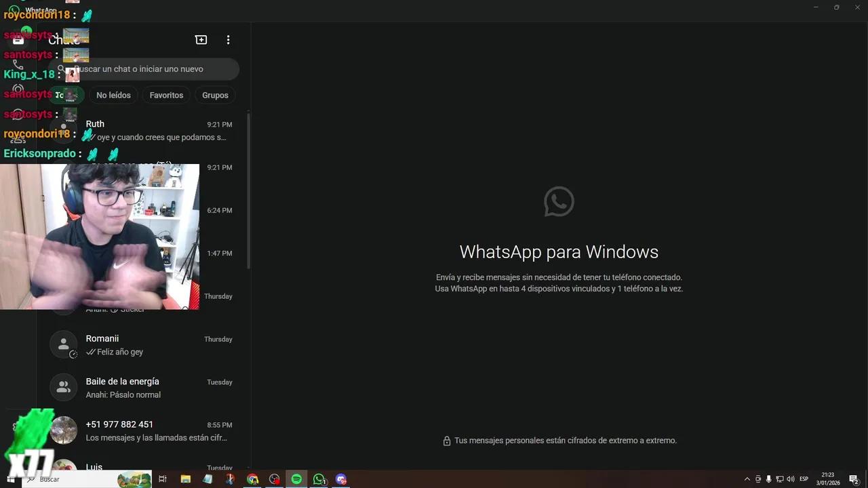Image resolution: width=868 pixels, height=488 pixels.
Task: Open Ruth's message preview 'oye y cuando crees'
Action: coord(161,138)
